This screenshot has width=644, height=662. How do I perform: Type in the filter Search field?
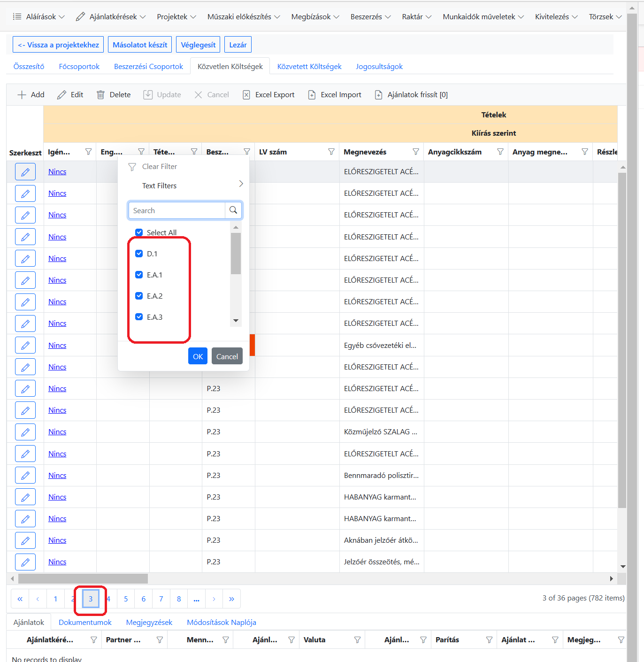tap(177, 211)
